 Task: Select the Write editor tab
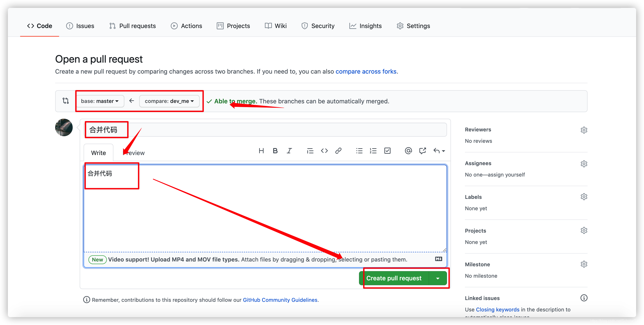[99, 153]
